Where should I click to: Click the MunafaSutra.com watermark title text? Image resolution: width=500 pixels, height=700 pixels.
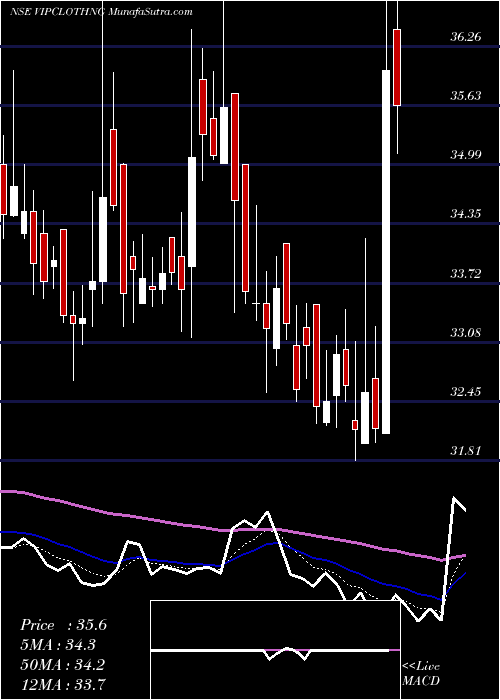[150, 12]
